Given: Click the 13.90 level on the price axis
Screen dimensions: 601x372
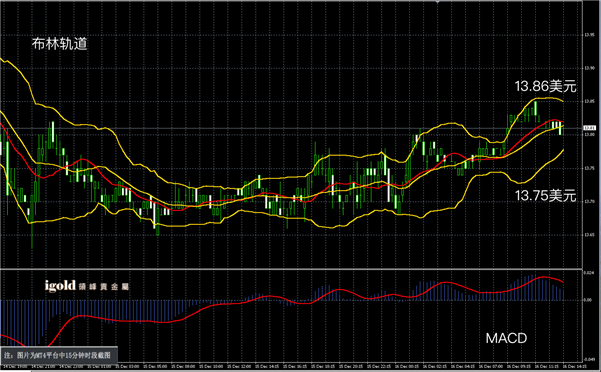Looking at the screenshot, I should point(589,68).
